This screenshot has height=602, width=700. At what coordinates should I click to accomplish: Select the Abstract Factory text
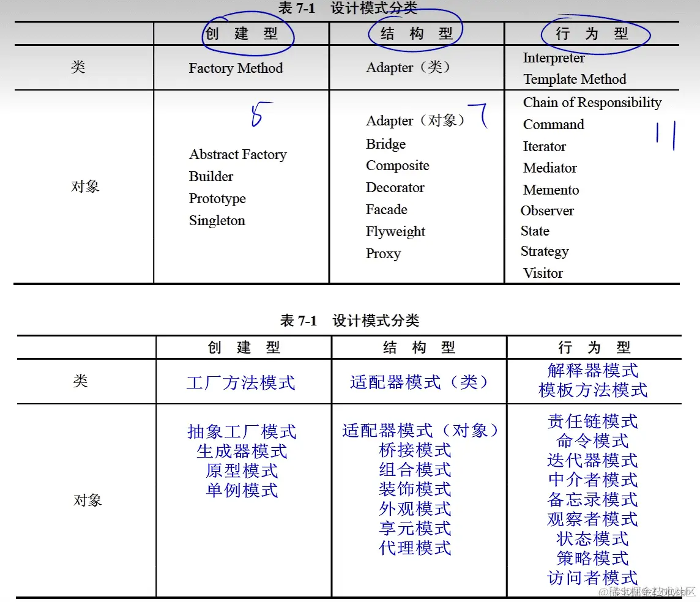pyautogui.click(x=237, y=154)
